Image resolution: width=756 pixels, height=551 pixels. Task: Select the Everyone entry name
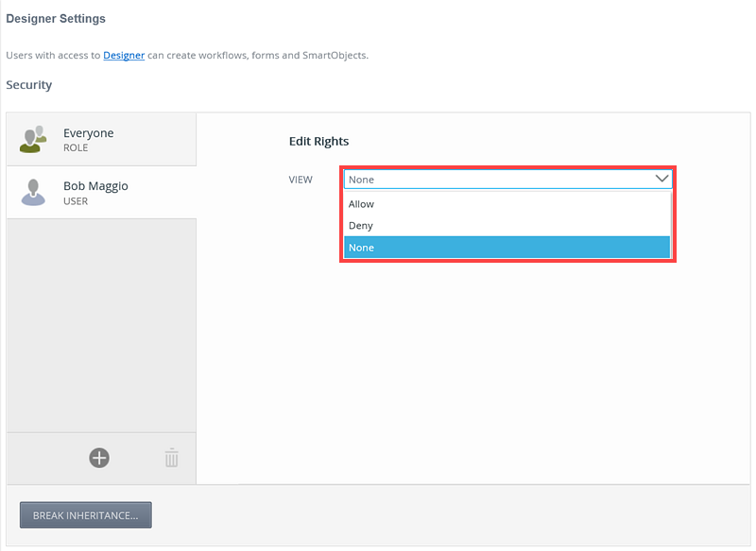tap(89, 133)
